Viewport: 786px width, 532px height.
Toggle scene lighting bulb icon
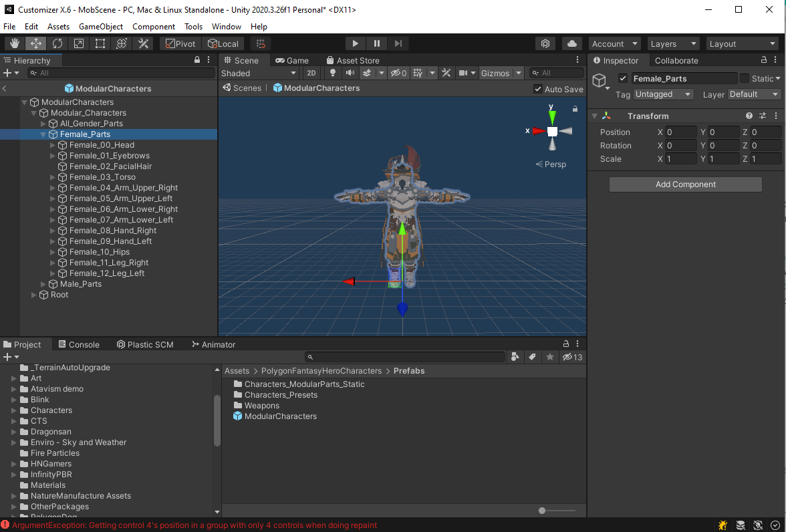[332, 74]
